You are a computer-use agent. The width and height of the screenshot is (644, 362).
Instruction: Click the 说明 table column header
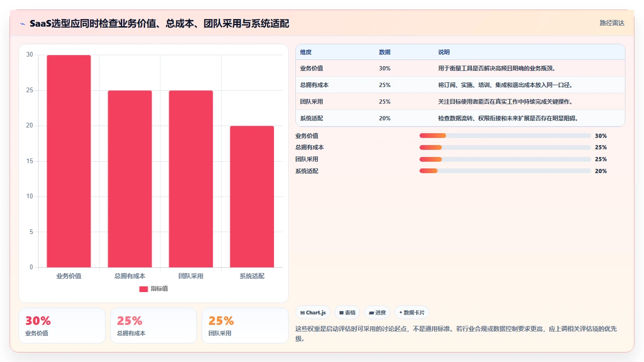tap(444, 52)
